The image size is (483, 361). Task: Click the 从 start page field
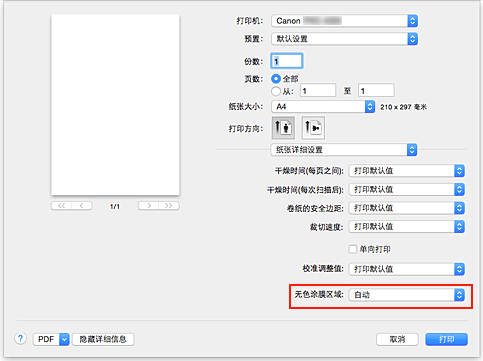(x=318, y=91)
